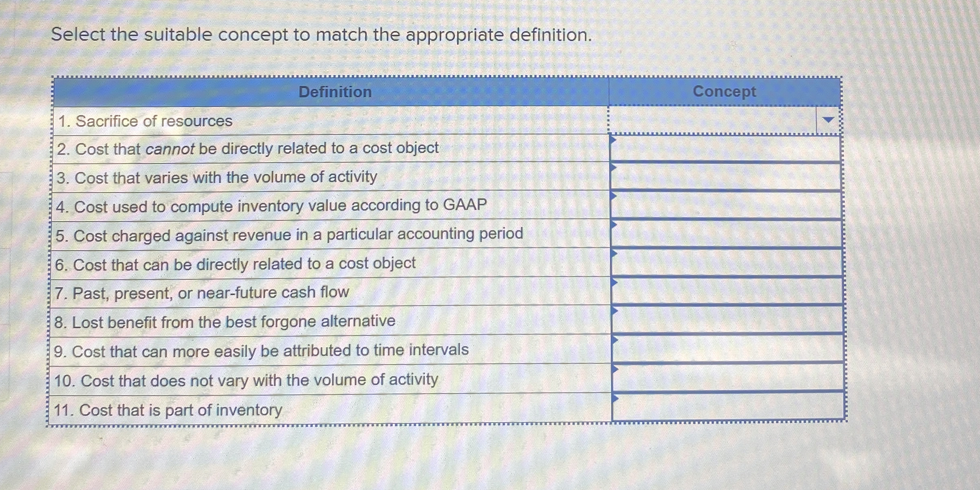
Task: Select the empty Concept cell beside definition 10
Action: 722,380
